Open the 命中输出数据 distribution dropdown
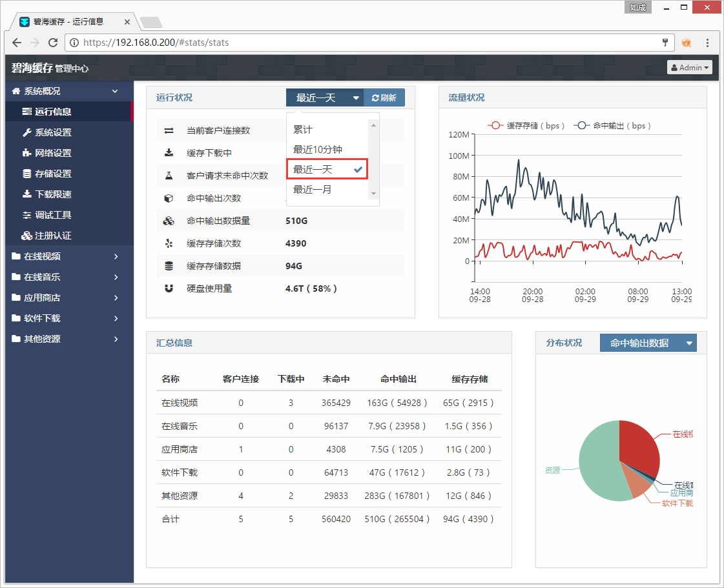The image size is (724, 588). click(648, 343)
